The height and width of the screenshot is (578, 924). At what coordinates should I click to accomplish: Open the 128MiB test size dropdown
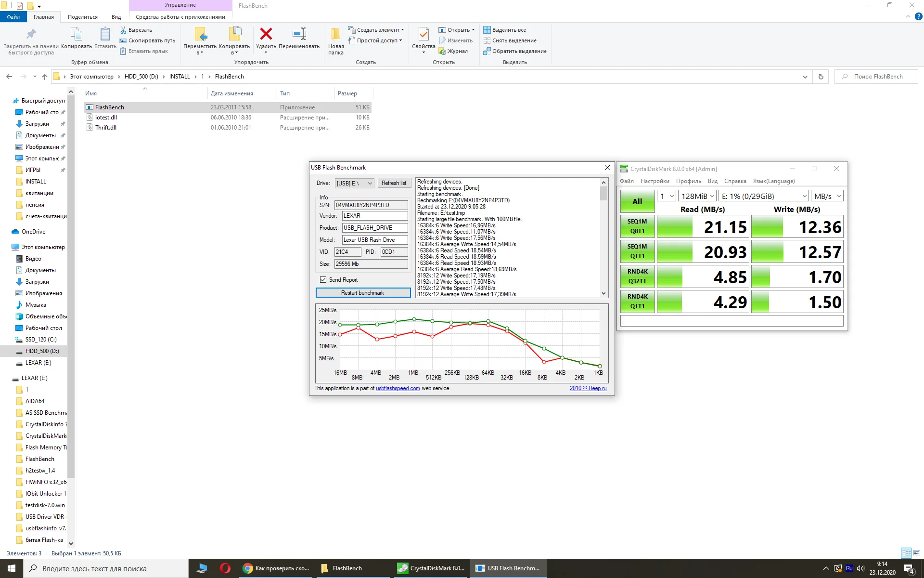(697, 196)
